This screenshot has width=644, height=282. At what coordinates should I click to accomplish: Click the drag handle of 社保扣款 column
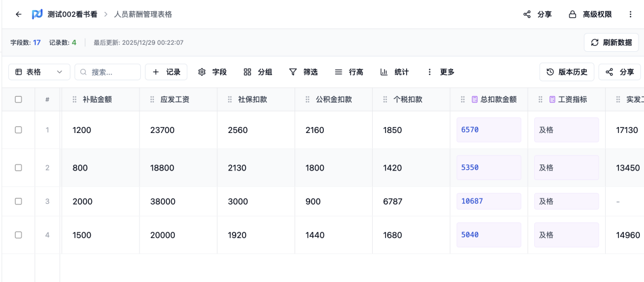tap(230, 100)
